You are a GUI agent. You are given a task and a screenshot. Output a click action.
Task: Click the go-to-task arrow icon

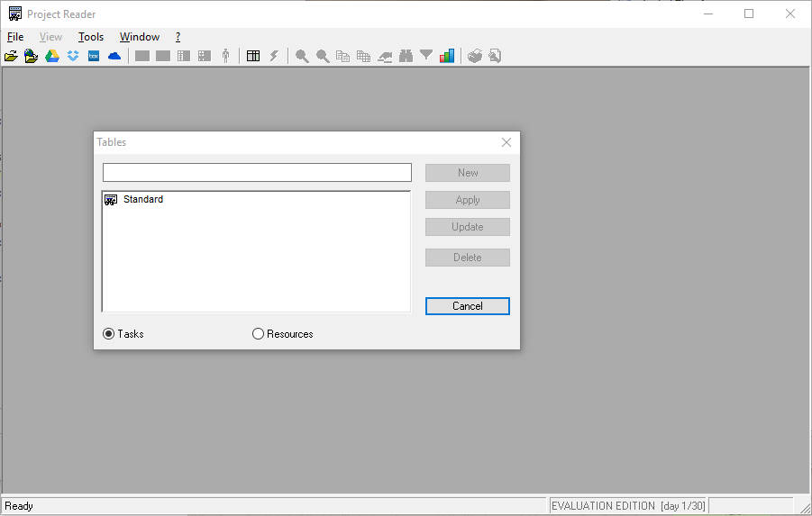point(385,57)
